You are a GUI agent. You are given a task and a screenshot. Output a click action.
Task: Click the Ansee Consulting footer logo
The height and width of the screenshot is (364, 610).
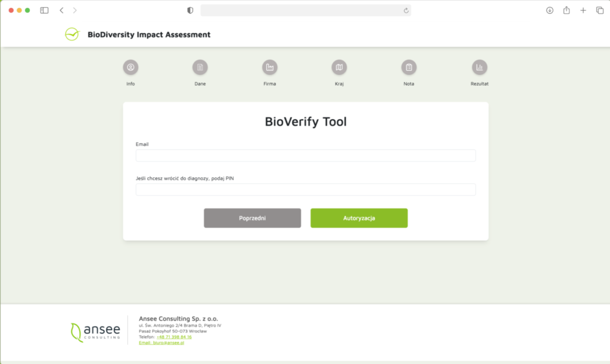coord(95,331)
